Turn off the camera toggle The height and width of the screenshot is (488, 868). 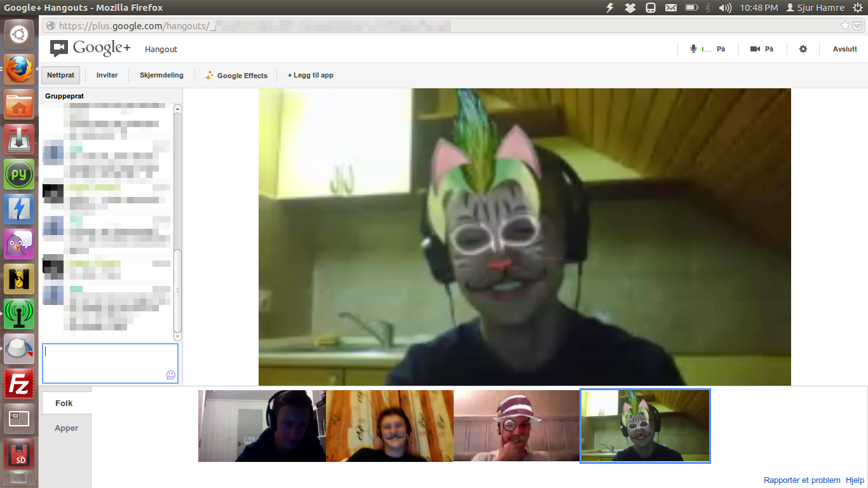762,49
